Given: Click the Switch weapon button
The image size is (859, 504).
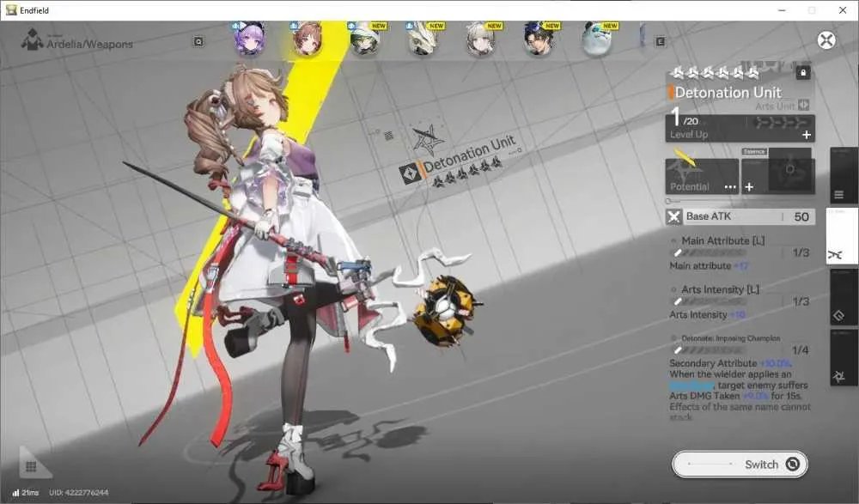Looking at the screenshot, I should (x=740, y=465).
